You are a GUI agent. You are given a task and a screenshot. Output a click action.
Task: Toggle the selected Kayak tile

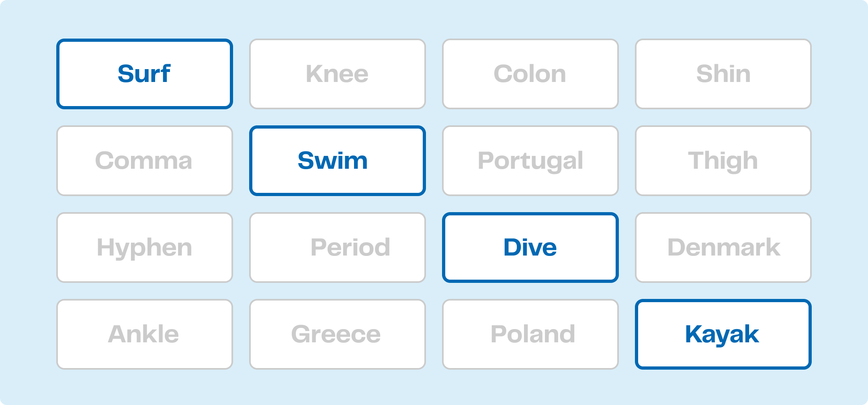point(723,334)
